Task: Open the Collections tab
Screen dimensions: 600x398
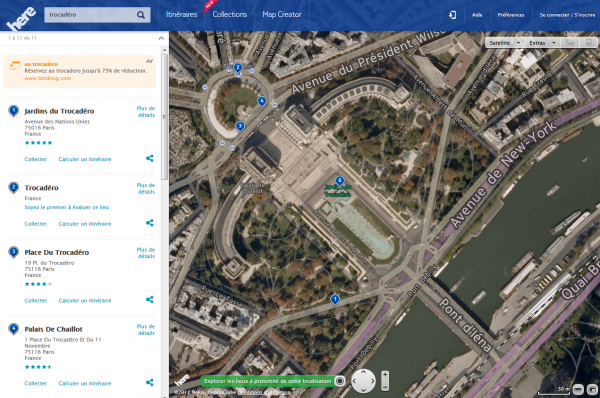Action: (x=230, y=15)
